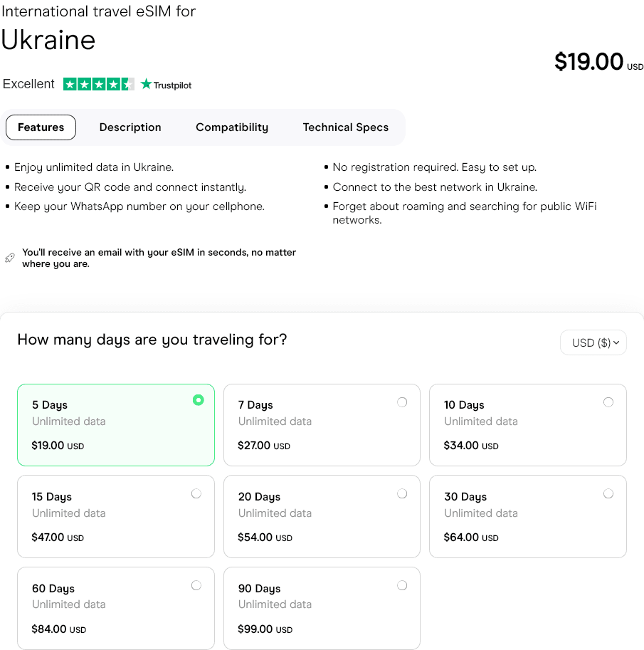Switch to the Compatibility tab
This screenshot has width=644, height=650.
pos(232,127)
